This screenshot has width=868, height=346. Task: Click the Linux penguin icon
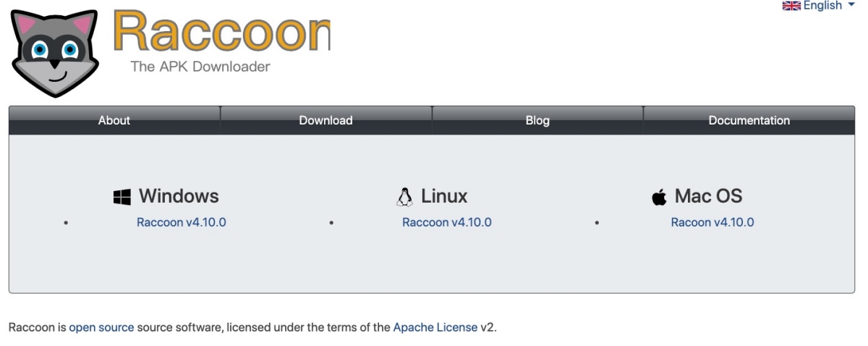404,197
